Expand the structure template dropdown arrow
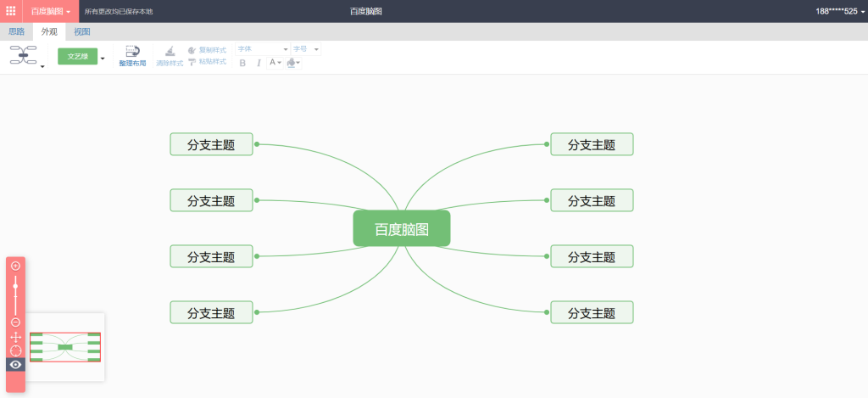Viewport: 868px width, 398px height. (42, 66)
